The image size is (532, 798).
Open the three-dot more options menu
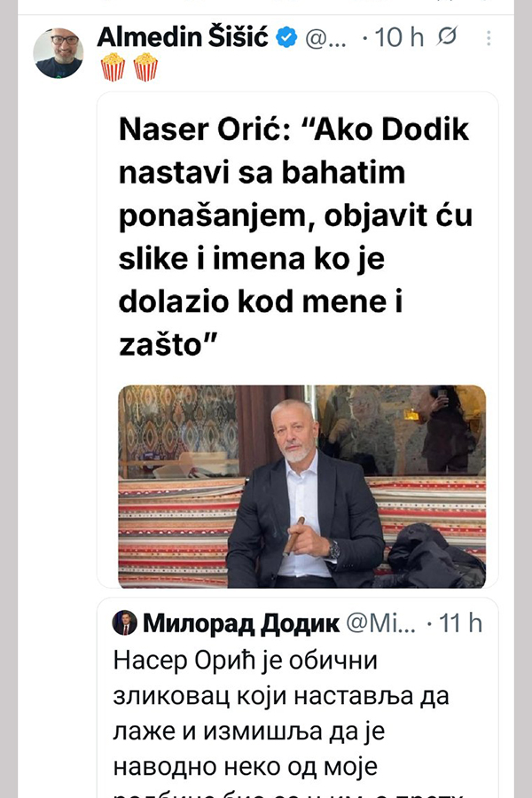[x=489, y=38]
